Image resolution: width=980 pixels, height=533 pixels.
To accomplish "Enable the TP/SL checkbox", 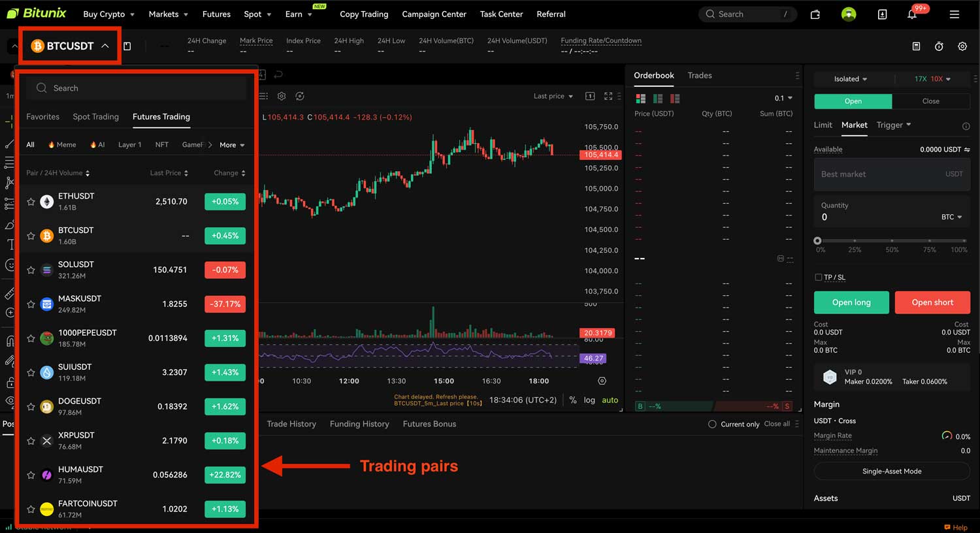I will pyautogui.click(x=819, y=277).
